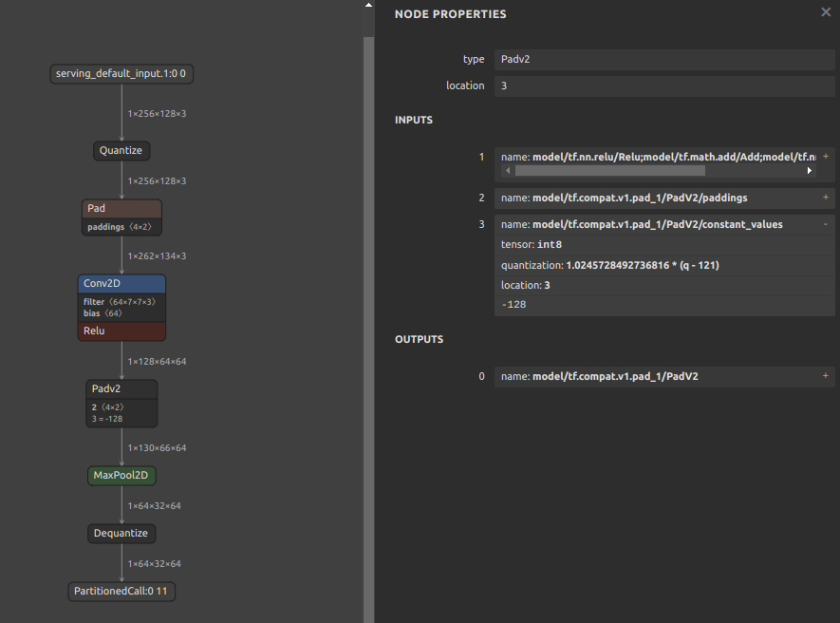Expand the PadV2/paddings input details
This screenshot has width=840, height=623.
coord(825,198)
